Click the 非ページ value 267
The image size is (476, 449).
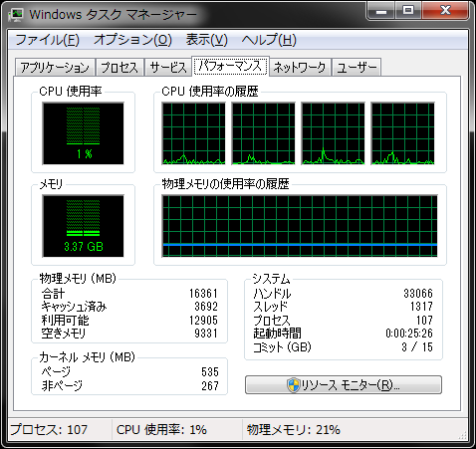(x=210, y=386)
